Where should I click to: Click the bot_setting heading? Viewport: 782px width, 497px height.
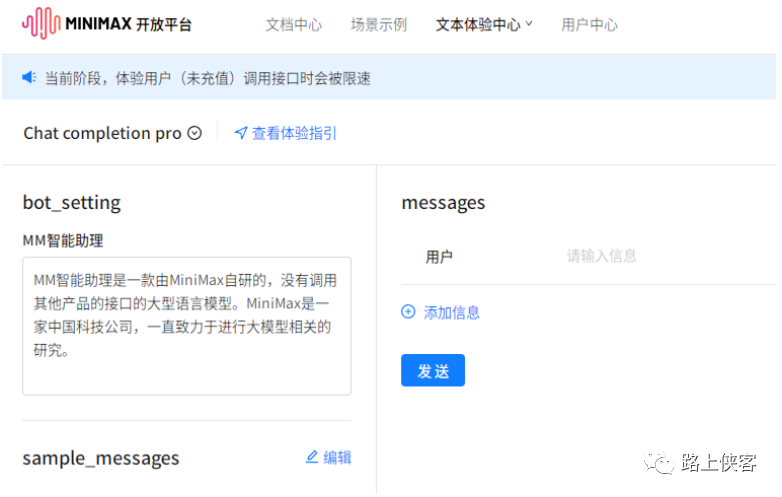[72, 202]
